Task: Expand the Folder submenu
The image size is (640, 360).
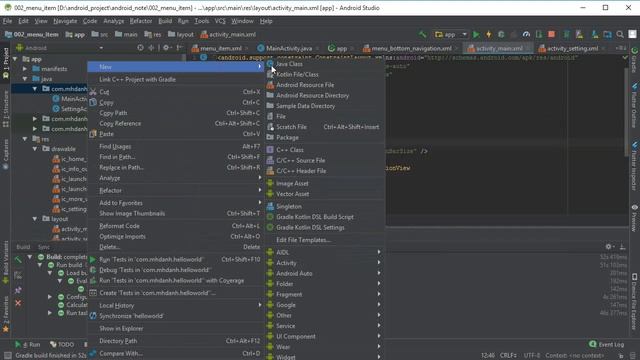Action: pyautogui.click(x=325, y=284)
